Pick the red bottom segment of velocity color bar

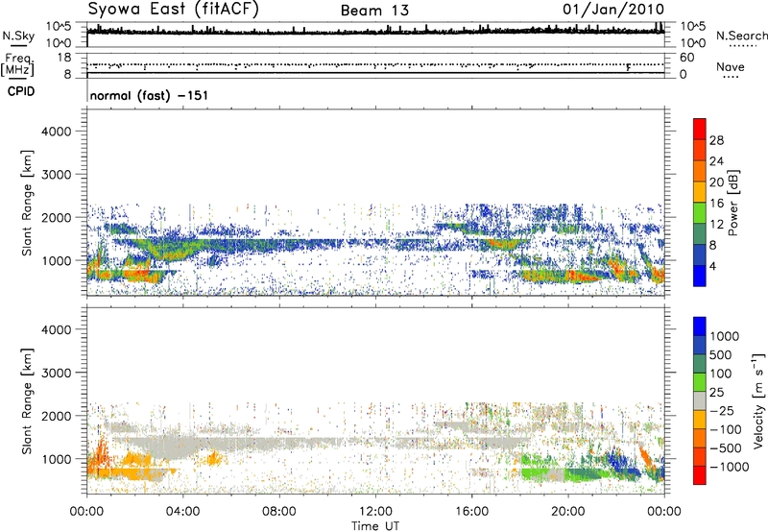click(700, 475)
